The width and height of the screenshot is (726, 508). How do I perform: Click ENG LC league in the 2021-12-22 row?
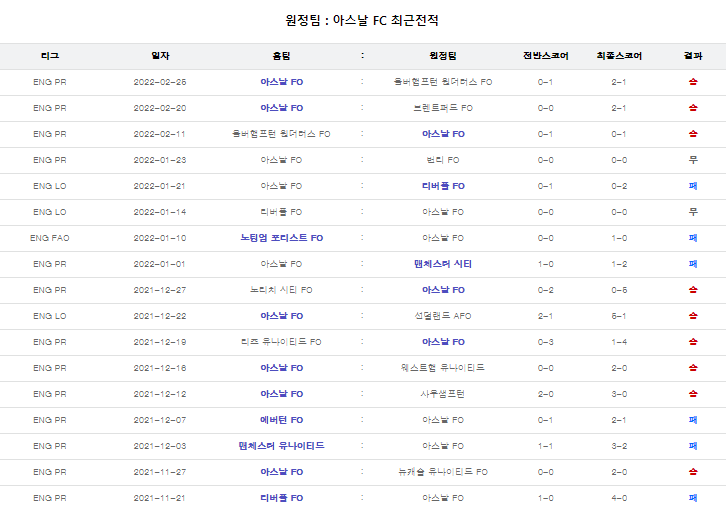coord(50,316)
